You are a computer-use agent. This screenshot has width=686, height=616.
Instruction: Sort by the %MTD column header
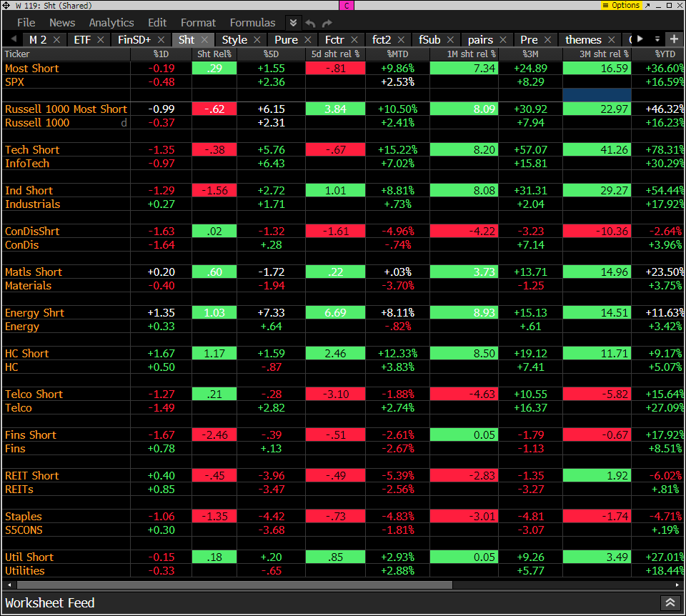pyautogui.click(x=397, y=54)
